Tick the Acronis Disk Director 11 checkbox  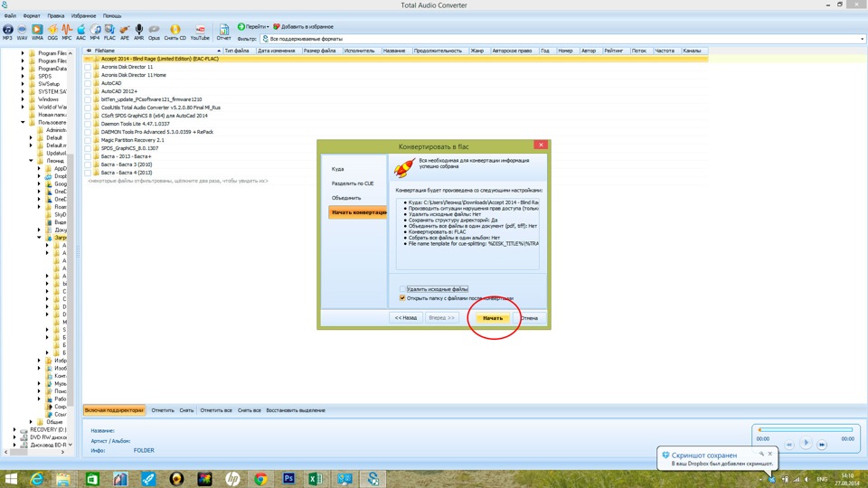pos(88,67)
